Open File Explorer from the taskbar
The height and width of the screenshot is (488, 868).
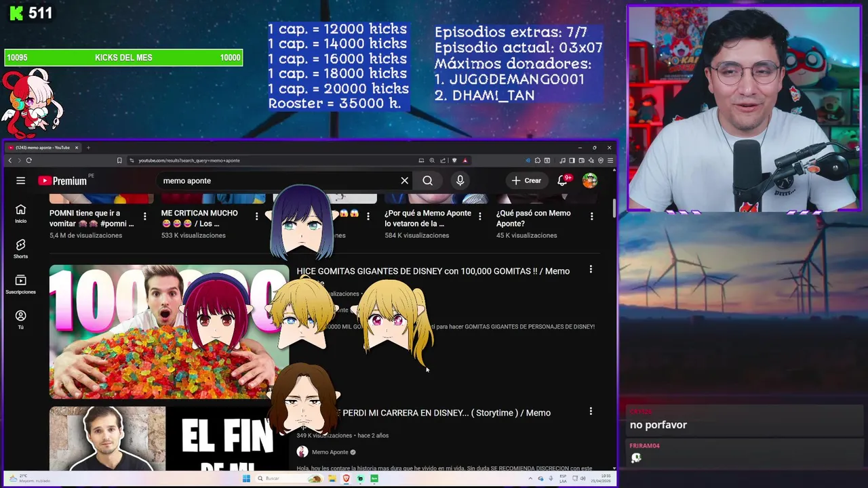pos(332,479)
